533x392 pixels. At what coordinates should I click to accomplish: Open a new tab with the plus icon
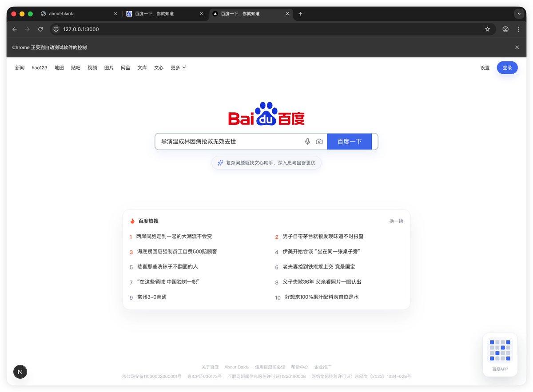pos(300,14)
